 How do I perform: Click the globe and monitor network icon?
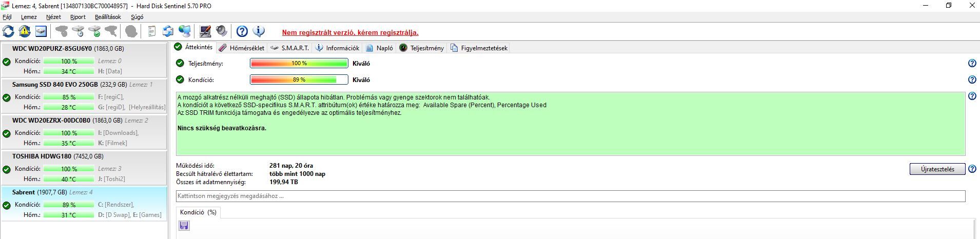tap(185, 31)
